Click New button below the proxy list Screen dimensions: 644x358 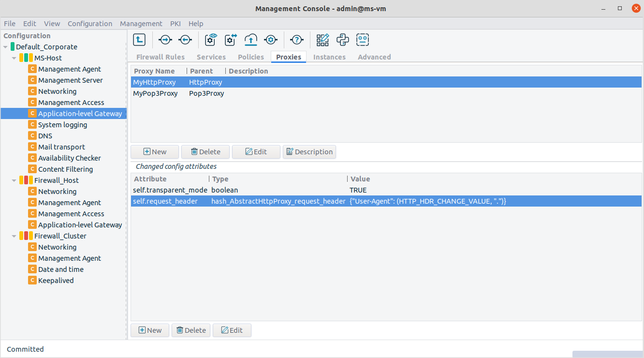click(x=155, y=152)
